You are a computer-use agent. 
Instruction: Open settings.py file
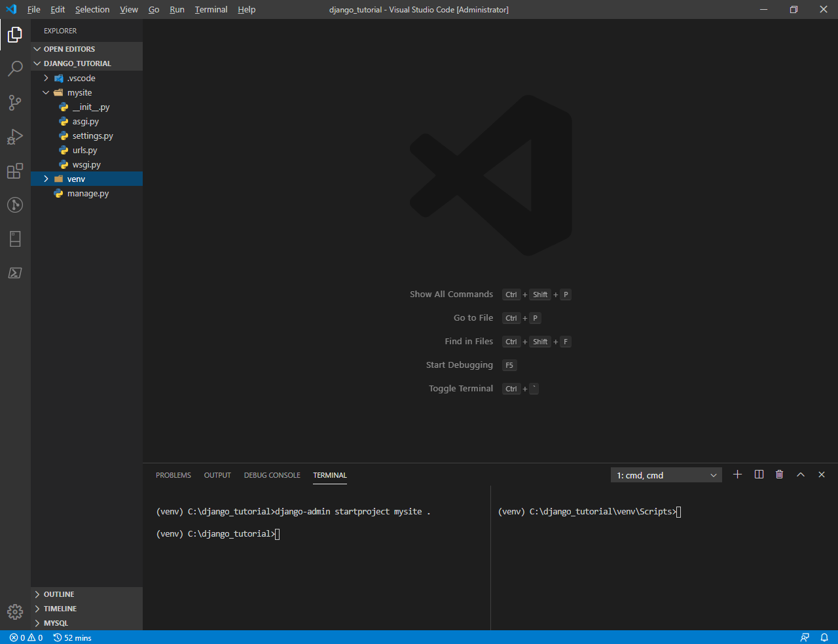pyautogui.click(x=86, y=135)
